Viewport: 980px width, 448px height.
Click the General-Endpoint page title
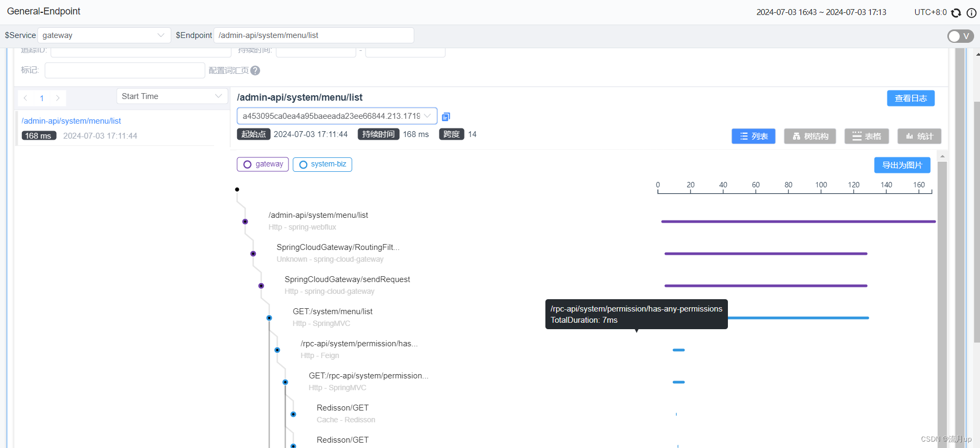tap(44, 11)
